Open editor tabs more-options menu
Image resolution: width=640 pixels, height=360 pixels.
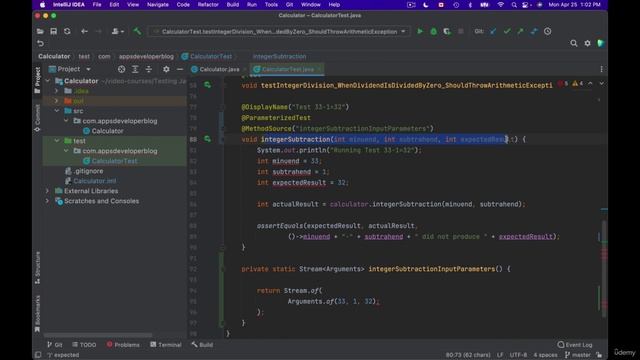point(601,69)
